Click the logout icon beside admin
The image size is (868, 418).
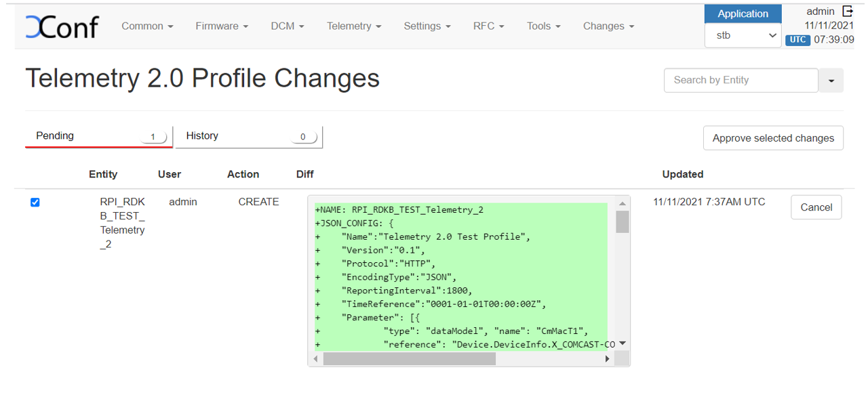pyautogui.click(x=847, y=11)
